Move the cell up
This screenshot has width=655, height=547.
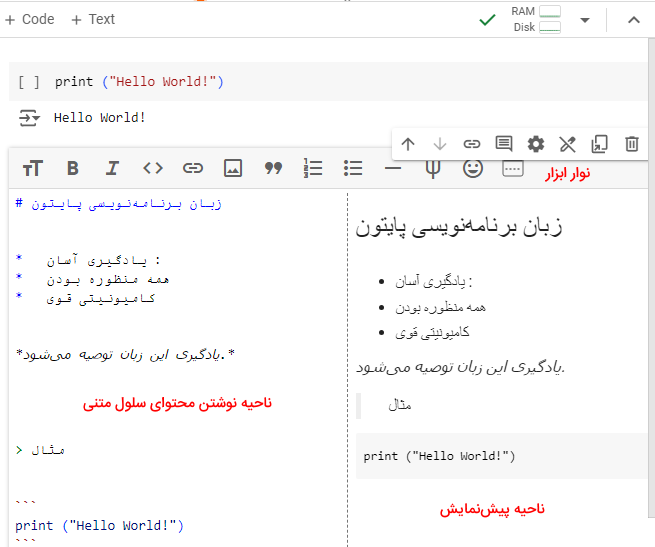(408, 144)
